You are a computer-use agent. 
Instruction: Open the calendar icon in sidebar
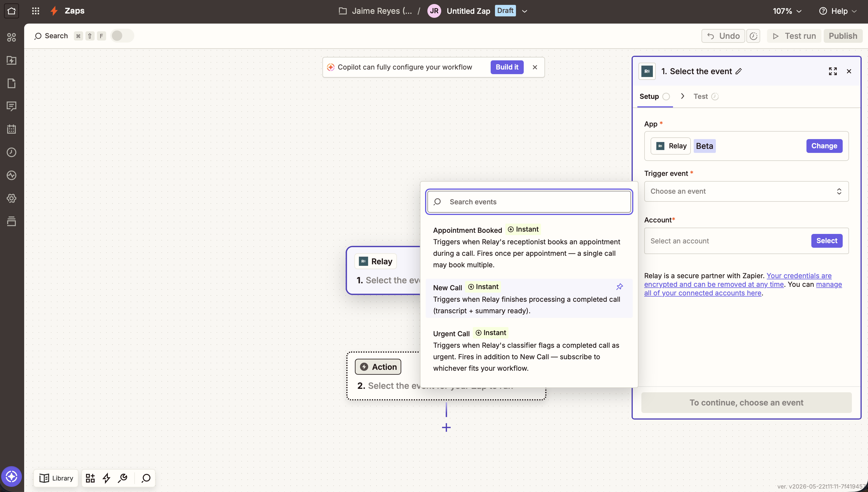coord(12,129)
